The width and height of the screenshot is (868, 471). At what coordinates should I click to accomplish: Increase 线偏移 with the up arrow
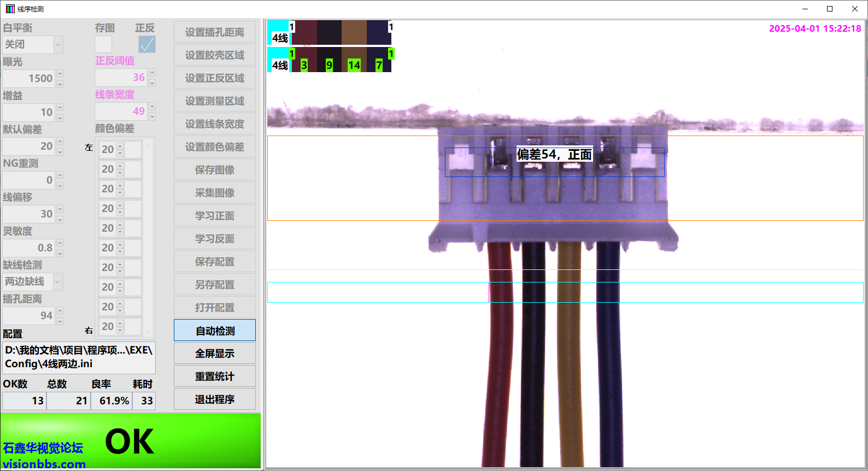[x=60, y=209]
